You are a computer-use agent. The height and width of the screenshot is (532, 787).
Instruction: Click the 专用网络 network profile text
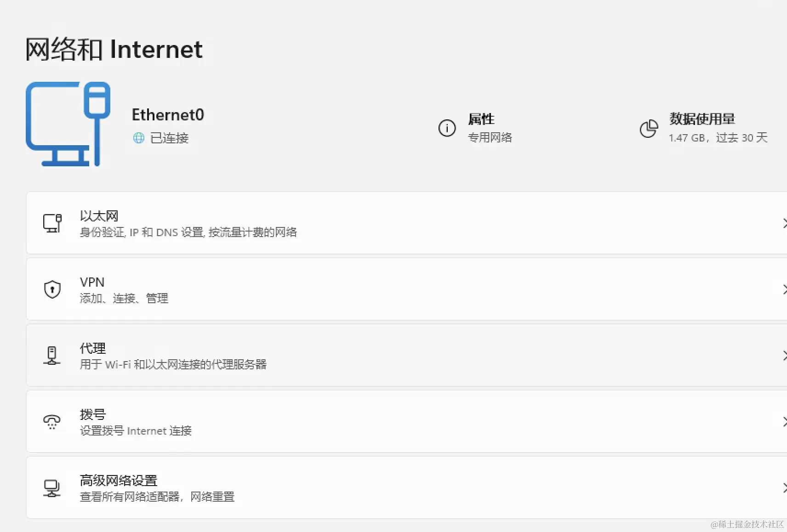[x=490, y=137]
